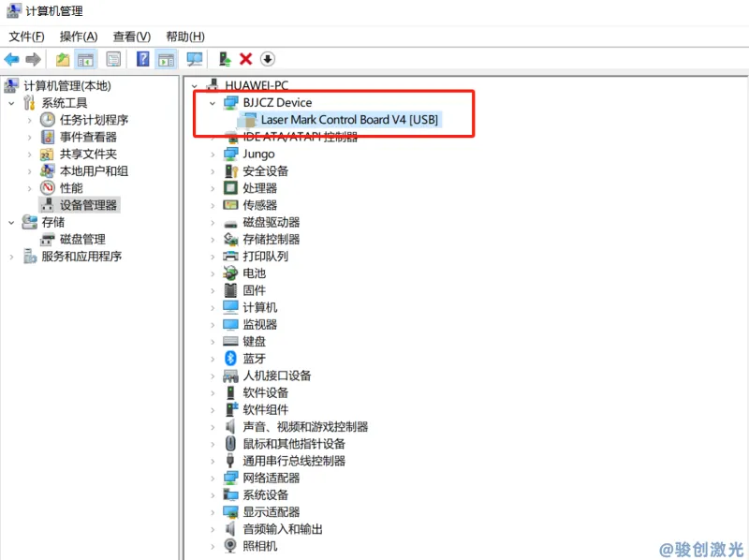Collapse the 系统工具 tree node
The height and width of the screenshot is (560, 749).
pyautogui.click(x=11, y=103)
